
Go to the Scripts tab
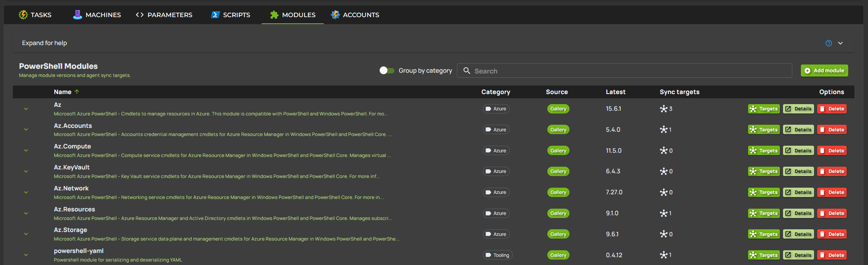coord(231,15)
